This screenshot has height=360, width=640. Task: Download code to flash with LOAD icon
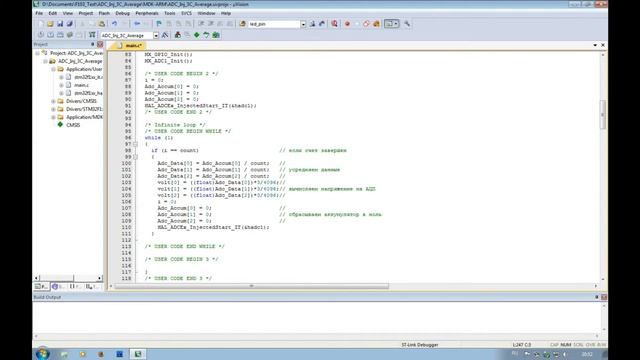tap(92, 35)
